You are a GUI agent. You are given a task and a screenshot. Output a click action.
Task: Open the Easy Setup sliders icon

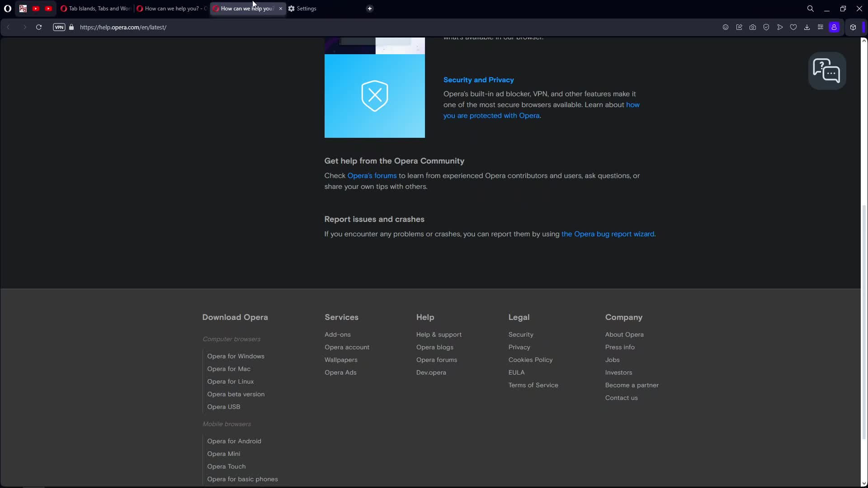[x=821, y=27]
